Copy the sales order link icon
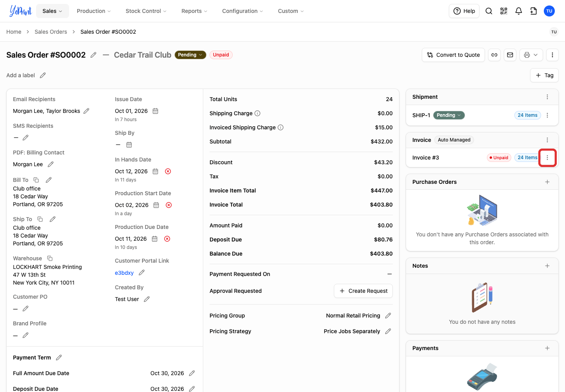The image size is (565, 392). coord(494,55)
